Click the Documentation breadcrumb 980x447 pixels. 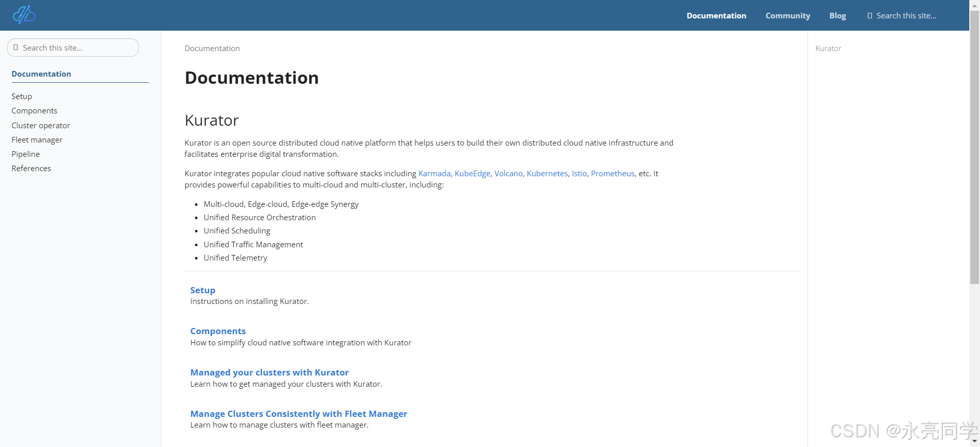pos(212,49)
